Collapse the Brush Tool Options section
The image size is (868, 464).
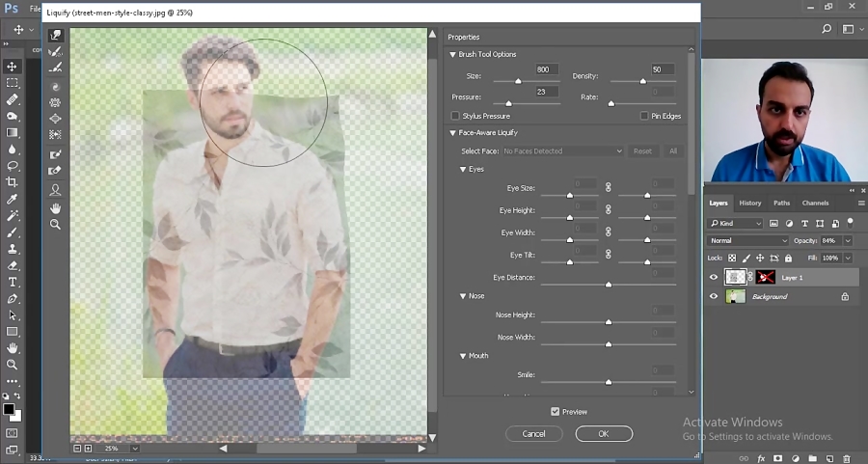coord(453,54)
